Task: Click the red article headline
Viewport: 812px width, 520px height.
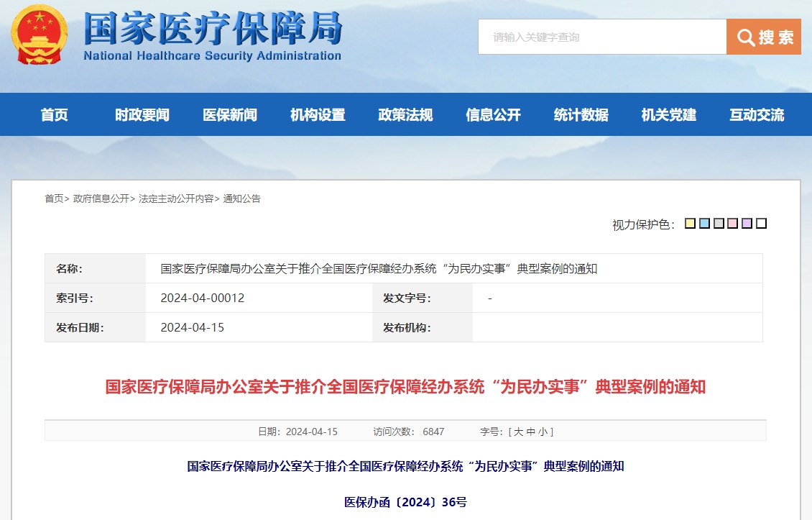Action: point(405,387)
